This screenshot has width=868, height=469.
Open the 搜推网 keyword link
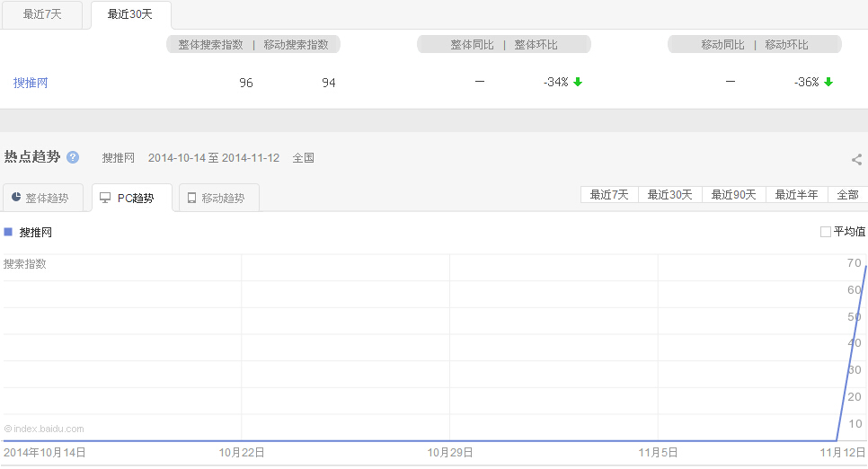(31, 83)
